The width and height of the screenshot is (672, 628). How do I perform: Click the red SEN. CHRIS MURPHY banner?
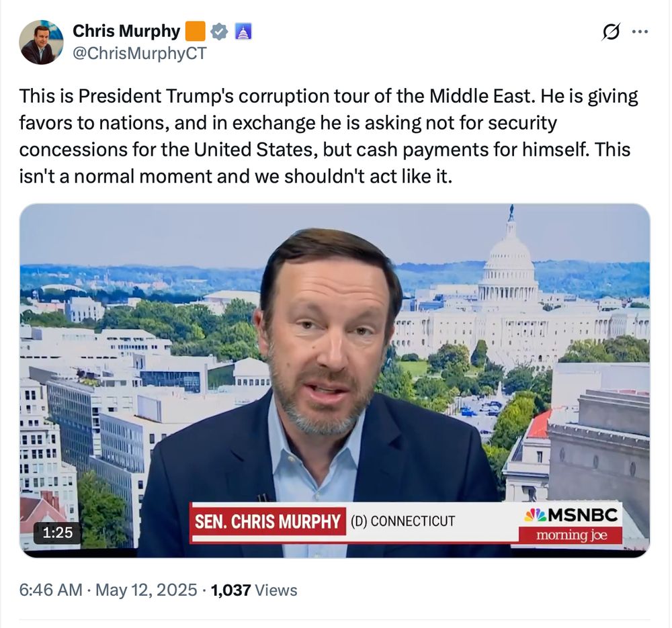click(x=267, y=521)
